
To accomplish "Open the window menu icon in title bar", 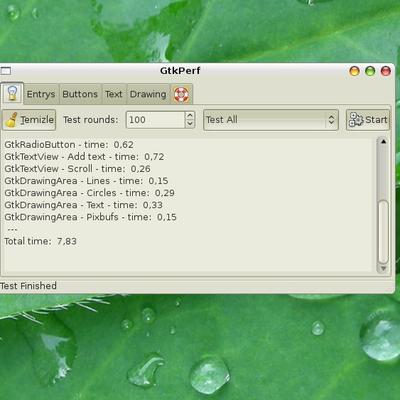I will (6, 71).
